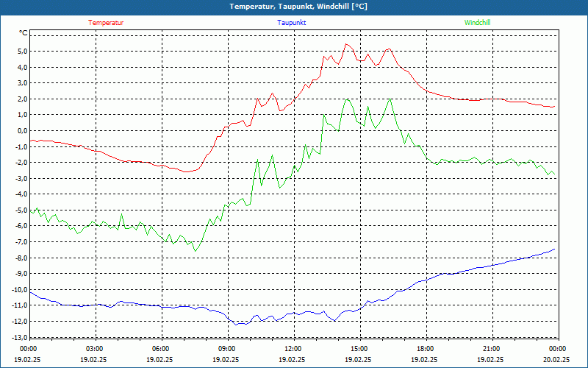
Task: Click the -7,0 y-axis value
Action: pos(21,242)
